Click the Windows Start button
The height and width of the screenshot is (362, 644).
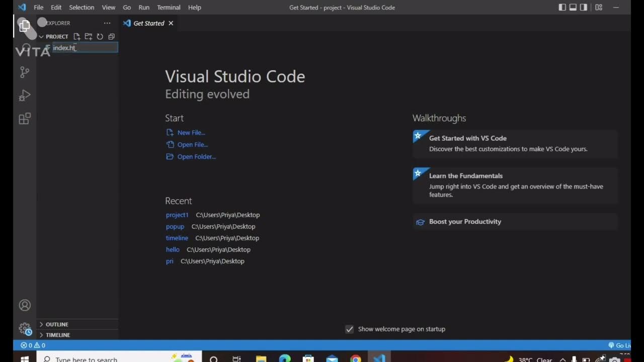click(x=24, y=359)
